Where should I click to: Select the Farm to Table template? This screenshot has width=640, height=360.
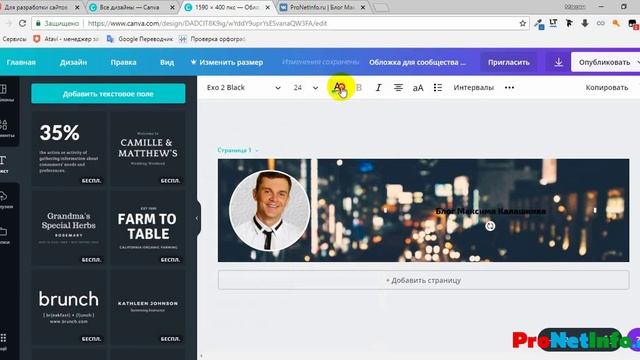click(147, 228)
